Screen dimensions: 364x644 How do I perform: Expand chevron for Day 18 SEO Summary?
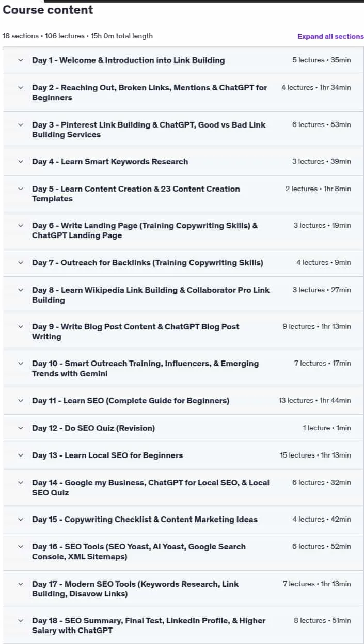(21, 620)
